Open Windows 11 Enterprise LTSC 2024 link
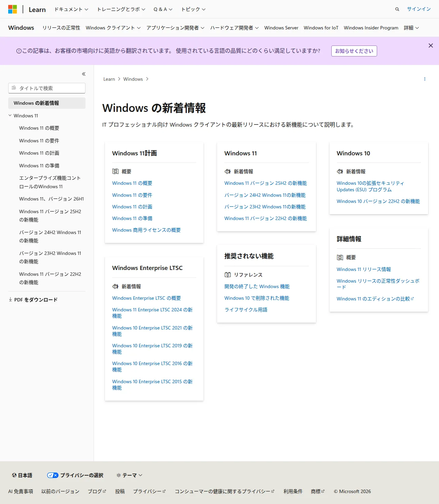 pyautogui.click(x=152, y=313)
